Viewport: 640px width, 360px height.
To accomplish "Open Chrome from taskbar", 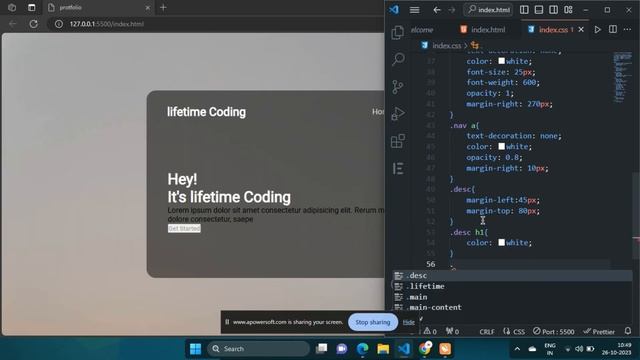I will 424,349.
